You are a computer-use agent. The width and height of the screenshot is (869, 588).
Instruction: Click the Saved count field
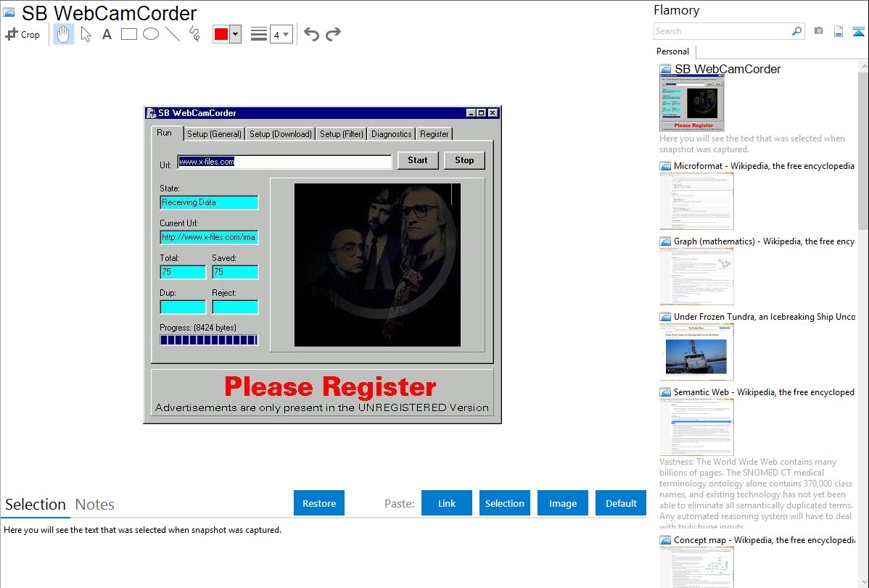point(235,272)
